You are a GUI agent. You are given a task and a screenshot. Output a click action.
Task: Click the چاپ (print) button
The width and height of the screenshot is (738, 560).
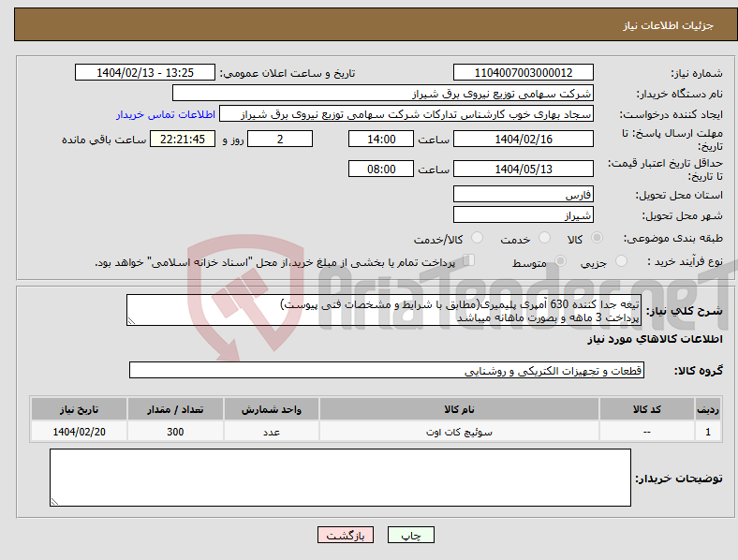click(410, 535)
